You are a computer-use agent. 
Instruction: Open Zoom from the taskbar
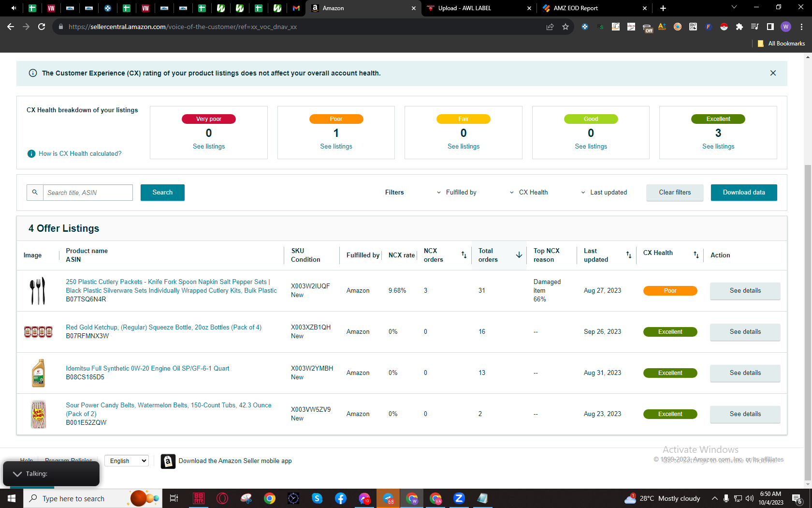(x=459, y=498)
